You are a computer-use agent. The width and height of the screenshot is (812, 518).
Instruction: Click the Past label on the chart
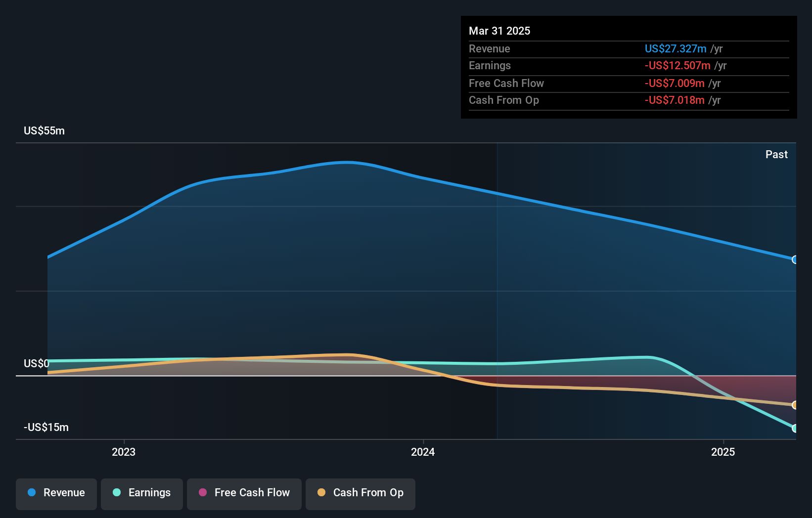tap(776, 155)
